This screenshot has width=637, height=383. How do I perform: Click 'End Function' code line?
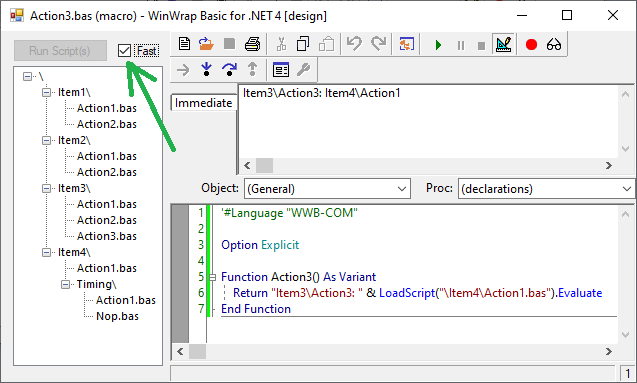[256, 309]
